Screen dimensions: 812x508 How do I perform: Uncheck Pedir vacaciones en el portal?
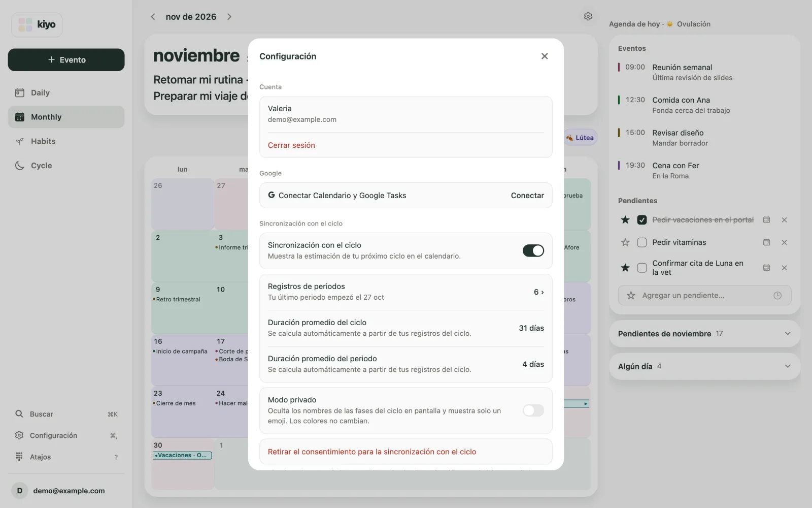642,220
